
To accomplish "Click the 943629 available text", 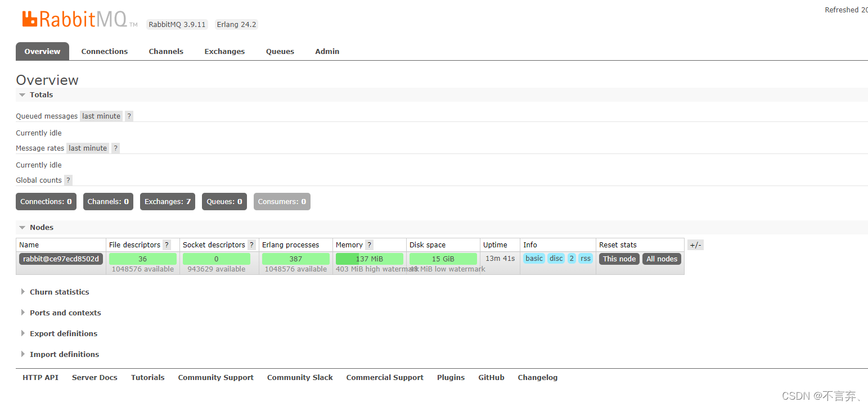I will [x=217, y=269].
